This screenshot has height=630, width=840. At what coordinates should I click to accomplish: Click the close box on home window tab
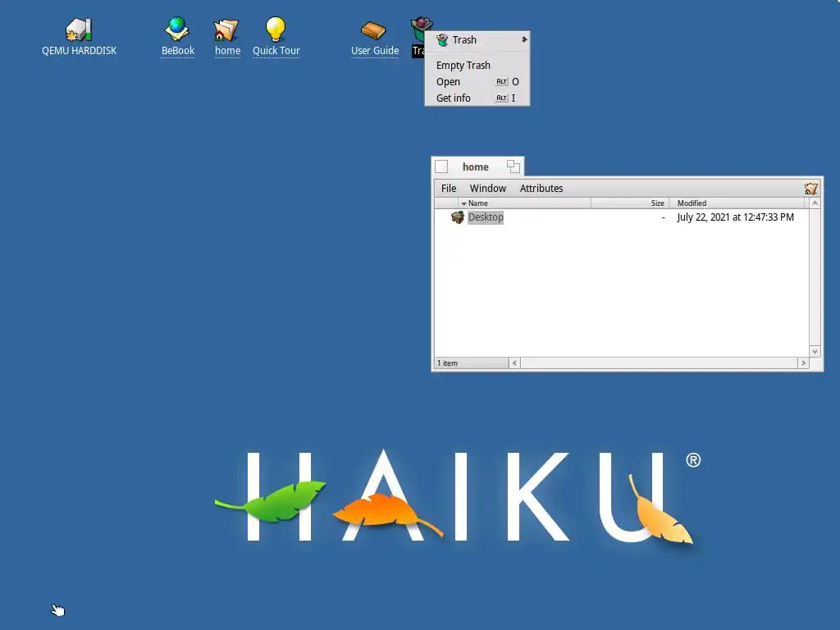coord(441,167)
